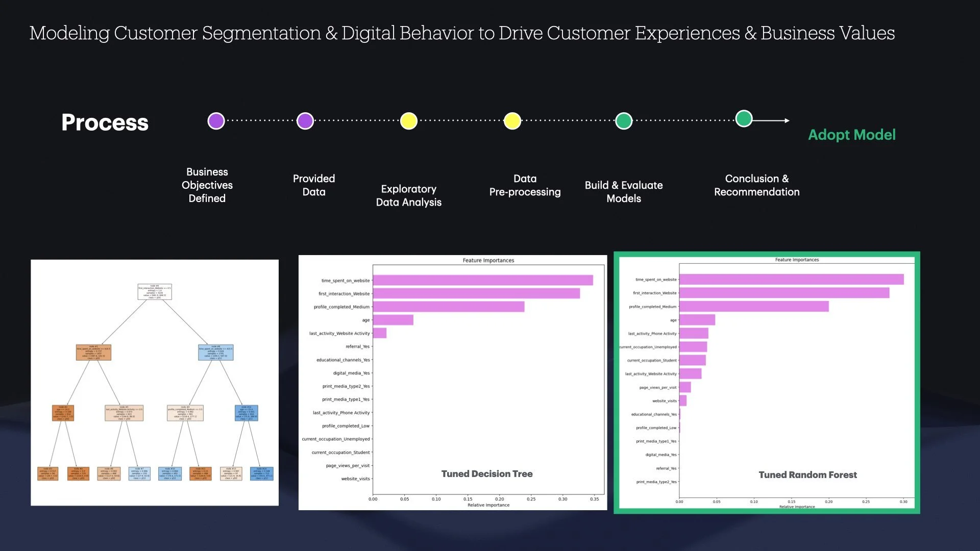This screenshot has height=551, width=980.
Task: Click the green Conclusion & Recommendation circle
Action: tap(744, 119)
